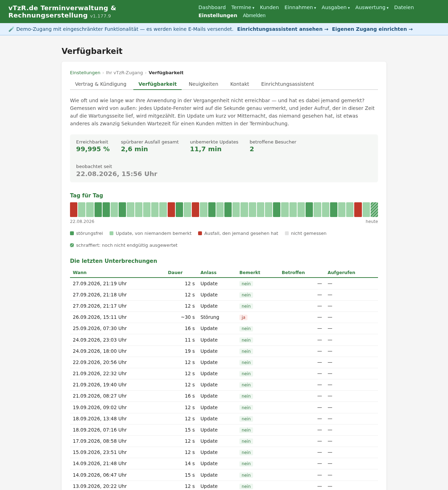This screenshot has height=490, width=448.
Task: Go to the Dashboard
Action: 212,7
